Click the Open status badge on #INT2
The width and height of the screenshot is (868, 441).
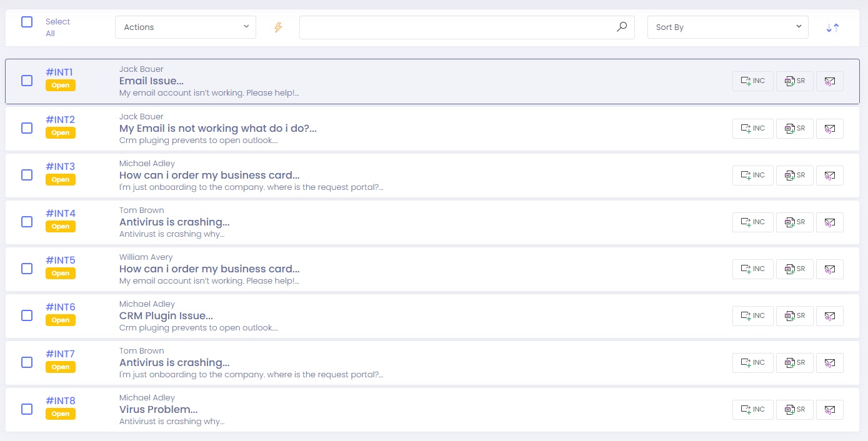click(x=61, y=133)
